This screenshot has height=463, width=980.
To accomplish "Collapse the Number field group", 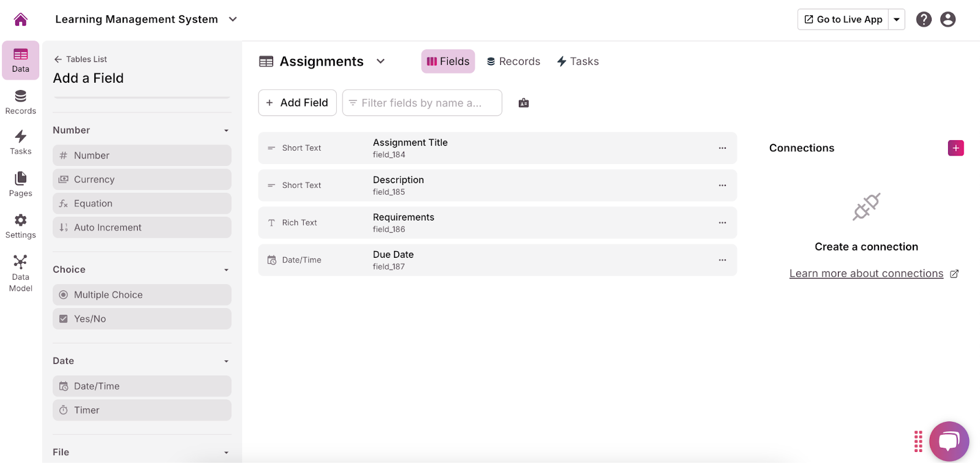I will click(x=226, y=130).
